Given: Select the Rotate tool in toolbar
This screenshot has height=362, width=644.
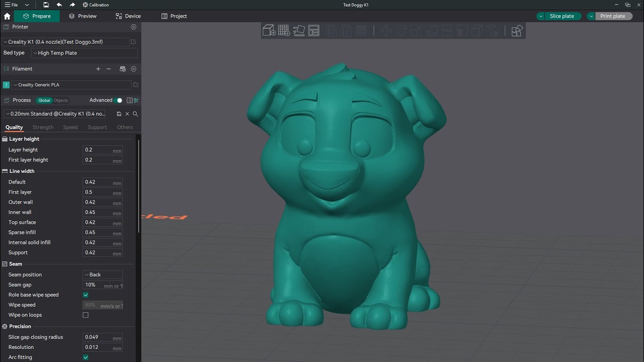Looking at the screenshot, I should pos(401,31).
